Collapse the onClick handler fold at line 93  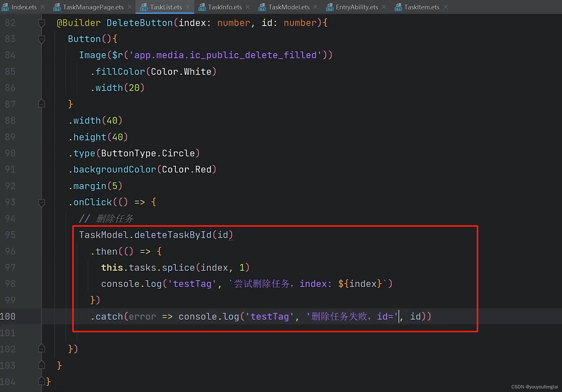tap(42, 203)
